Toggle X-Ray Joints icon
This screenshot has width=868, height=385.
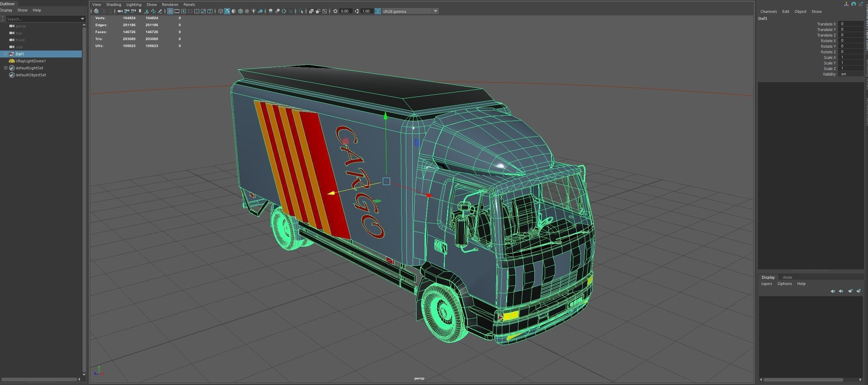(325, 11)
